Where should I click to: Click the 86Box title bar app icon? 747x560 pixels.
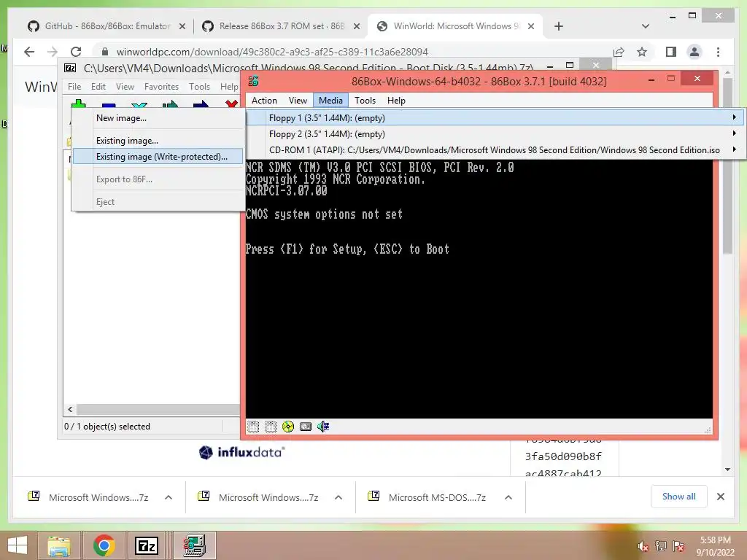coord(253,81)
